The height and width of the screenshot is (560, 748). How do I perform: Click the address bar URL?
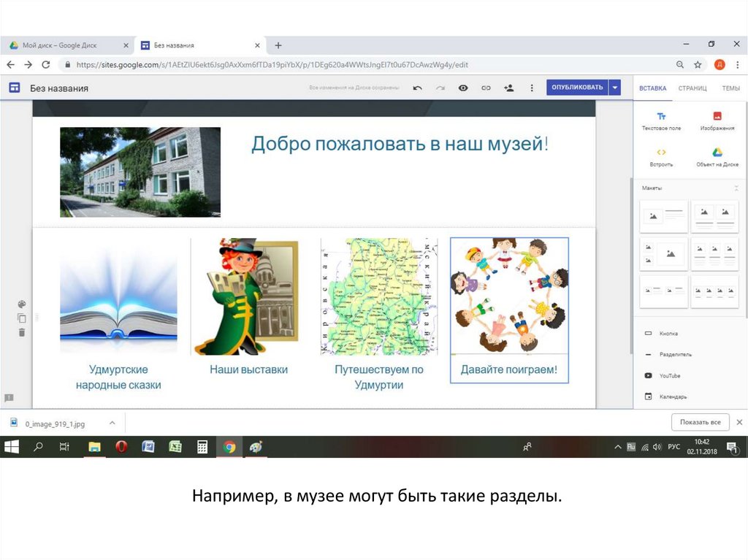click(272, 64)
